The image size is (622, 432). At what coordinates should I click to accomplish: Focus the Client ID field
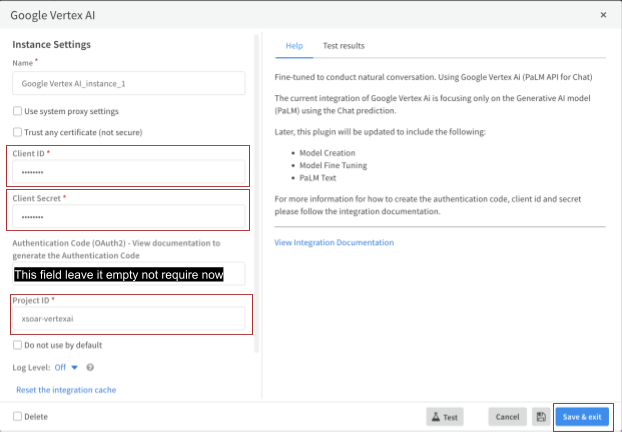tap(128, 173)
